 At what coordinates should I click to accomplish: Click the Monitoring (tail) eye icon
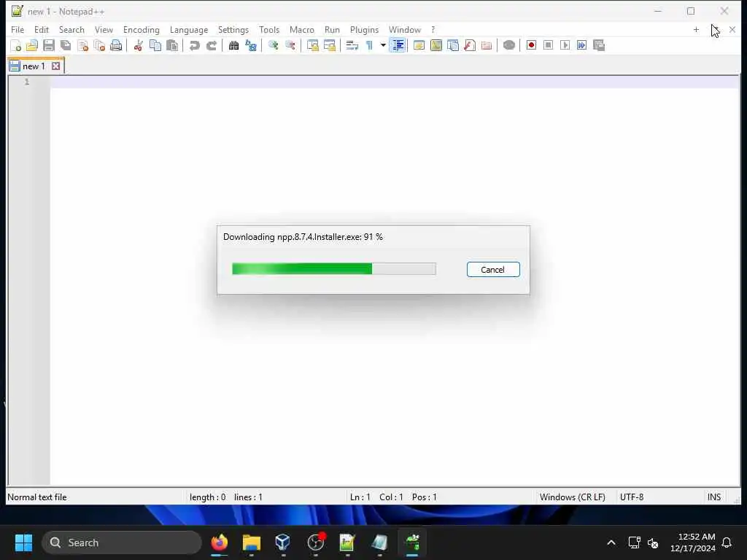pyautogui.click(x=508, y=45)
